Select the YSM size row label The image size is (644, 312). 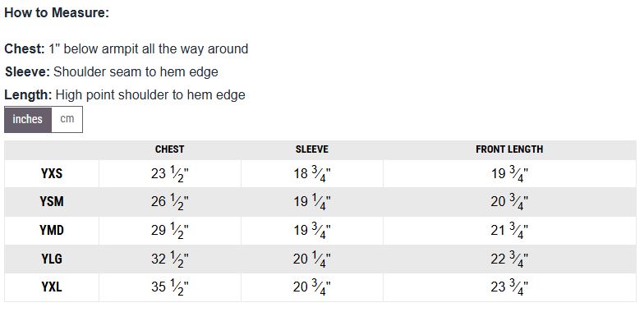coord(52,202)
